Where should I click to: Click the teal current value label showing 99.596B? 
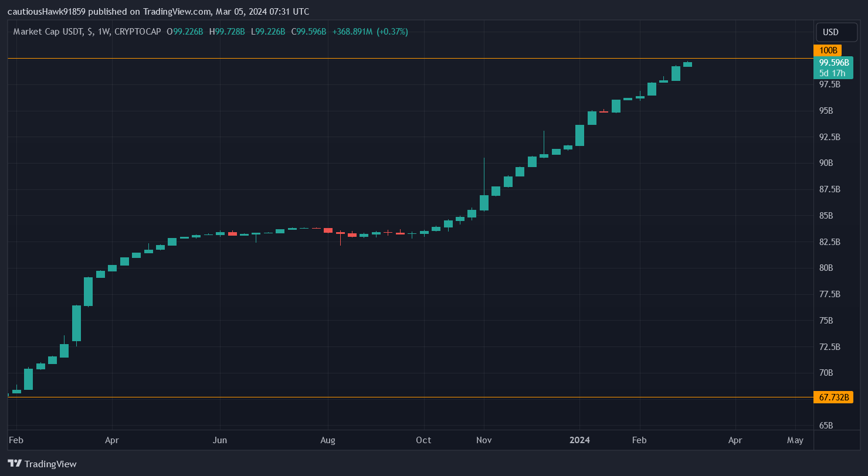pos(833,62)
